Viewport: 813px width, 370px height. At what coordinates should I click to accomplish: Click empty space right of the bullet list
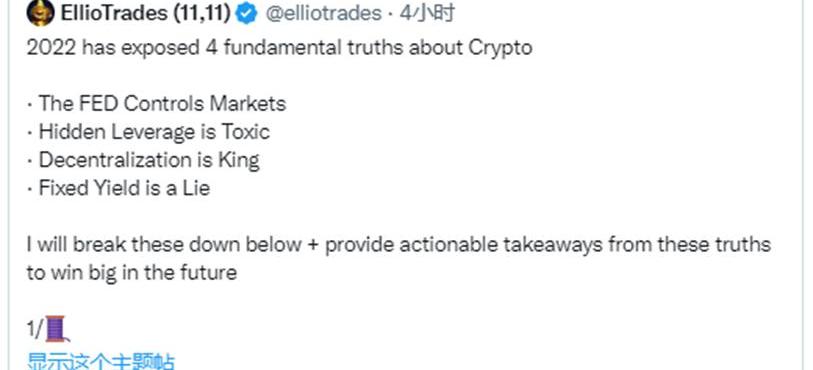518,145
